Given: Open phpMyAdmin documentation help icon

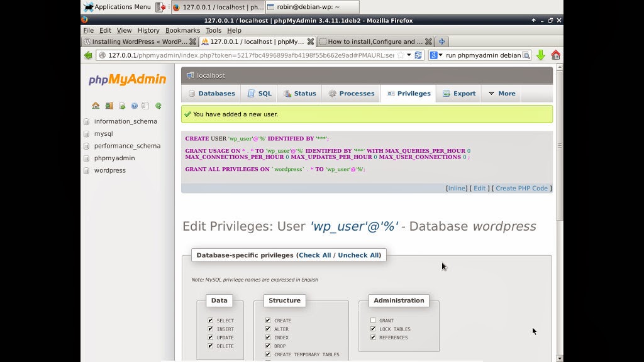Looking at the screenshot, I should tap(135, 106).
